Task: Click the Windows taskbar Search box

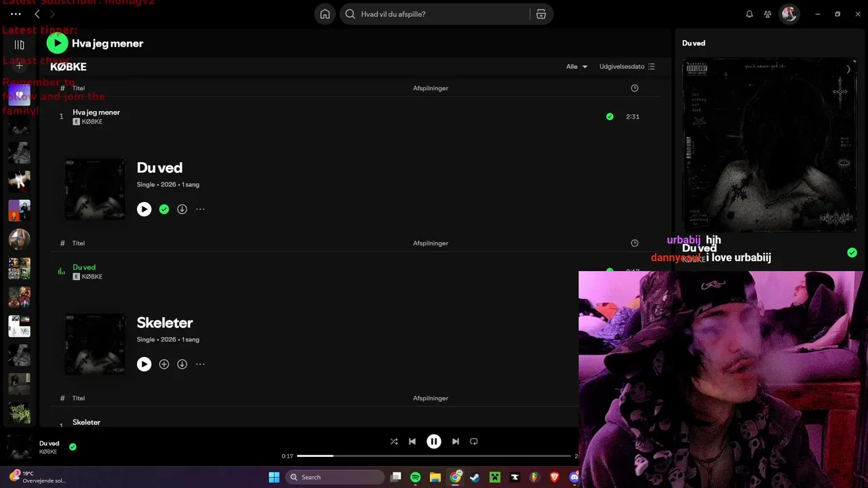Action: point(335,477)
